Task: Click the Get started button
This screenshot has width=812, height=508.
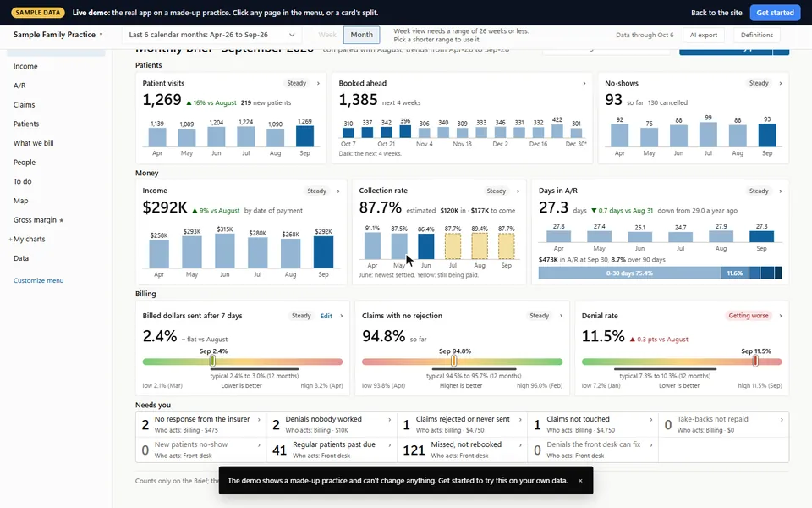Action: 775,13
